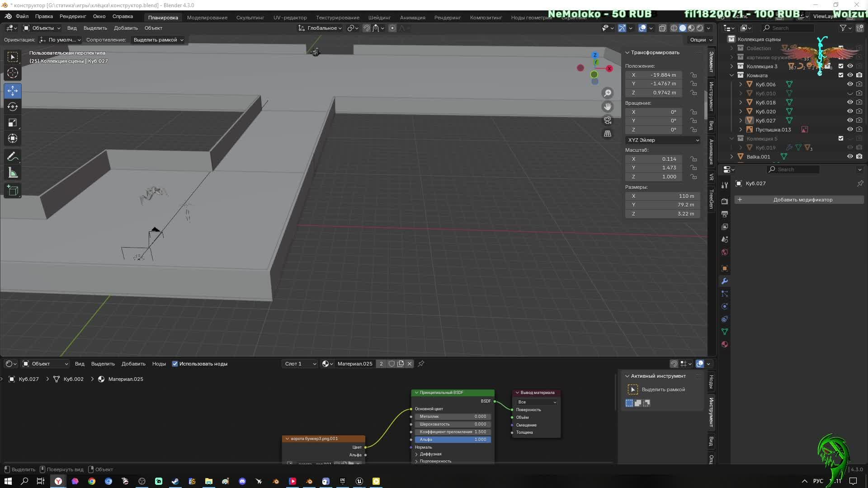Activate the Annotate pencil tool

13,157
